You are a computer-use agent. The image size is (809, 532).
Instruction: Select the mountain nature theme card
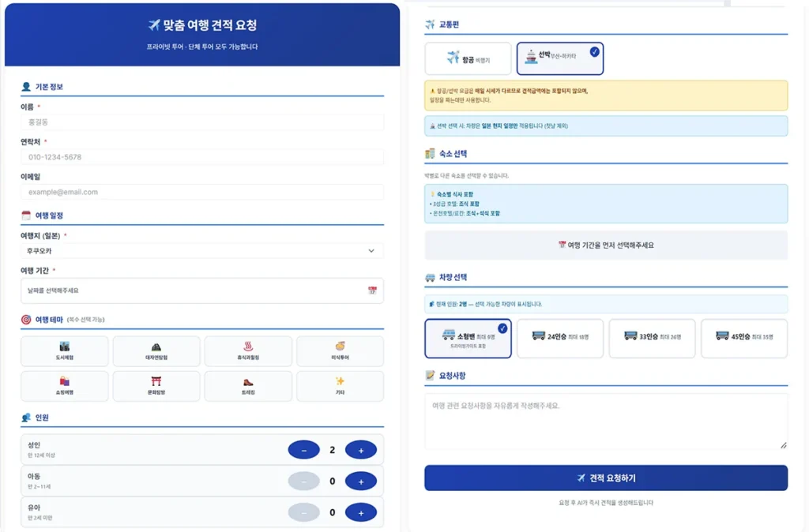coord(156,351)
